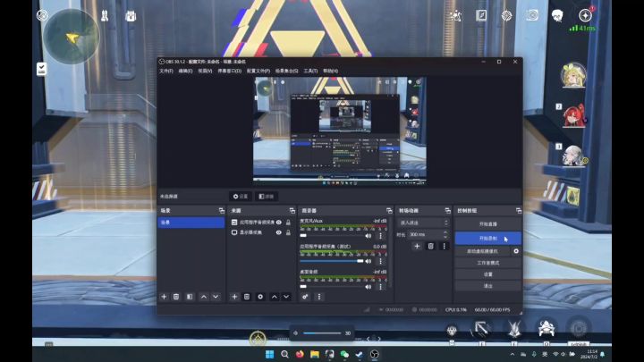Click the highlighted Start Recording button
The width and height of the screenshot is (644, 362).
coord(488,238)
